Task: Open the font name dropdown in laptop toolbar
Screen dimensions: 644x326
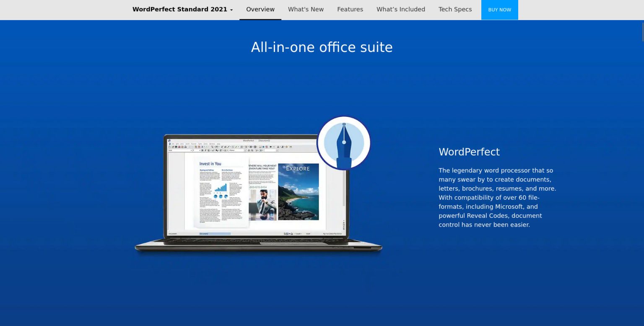Action: [x=179, y=150]
